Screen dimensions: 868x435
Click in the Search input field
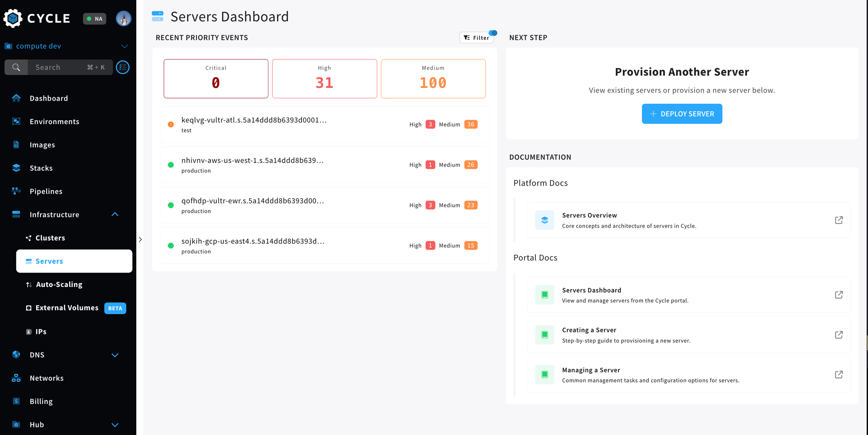tap(70, 67)
